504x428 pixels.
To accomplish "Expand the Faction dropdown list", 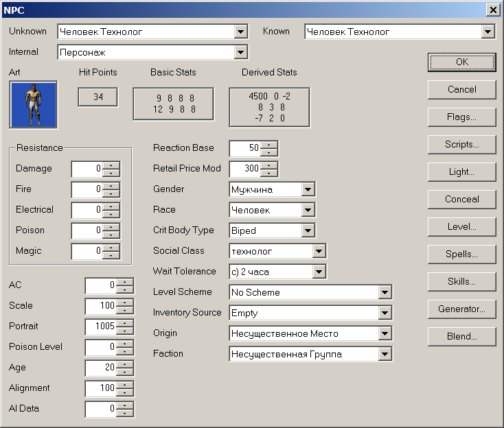I will pyautogui.click(x=385, y=354).
